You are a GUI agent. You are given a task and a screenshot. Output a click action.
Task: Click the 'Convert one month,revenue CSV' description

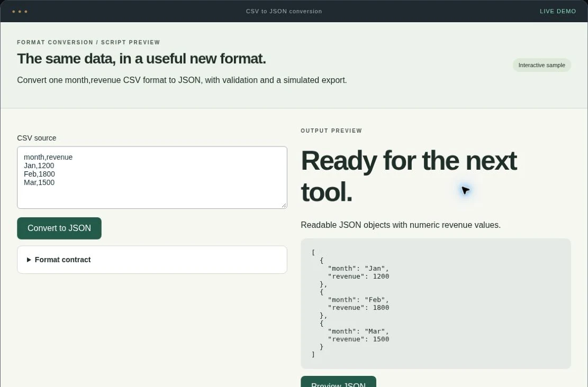[x=182, y=80]
